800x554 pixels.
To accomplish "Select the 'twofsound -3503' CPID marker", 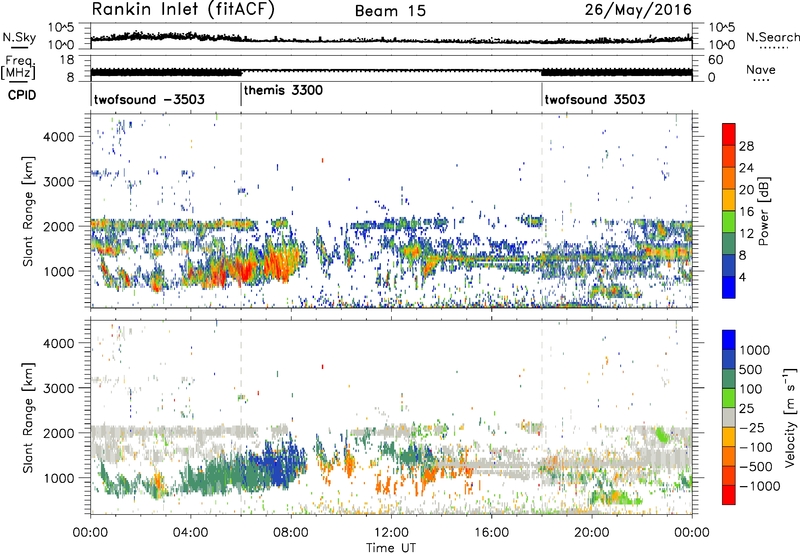I will click(149, 99).
